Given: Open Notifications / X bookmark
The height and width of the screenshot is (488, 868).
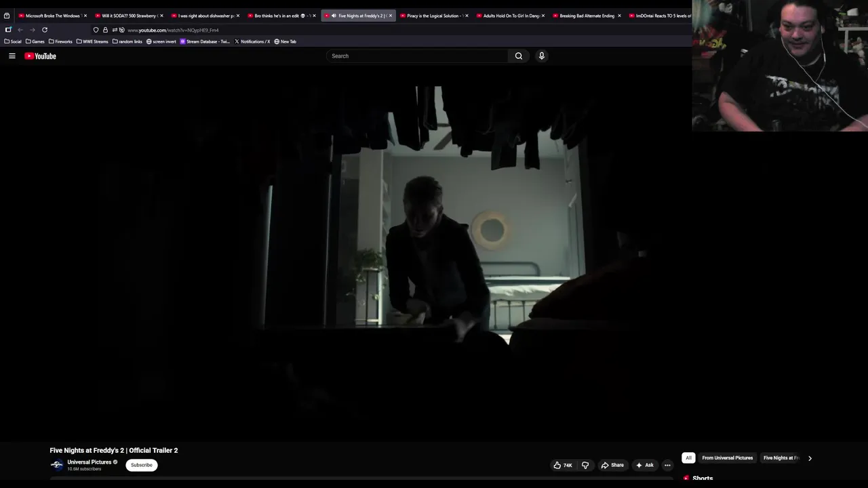Looking at the screenshot, I should click(252, 41).
